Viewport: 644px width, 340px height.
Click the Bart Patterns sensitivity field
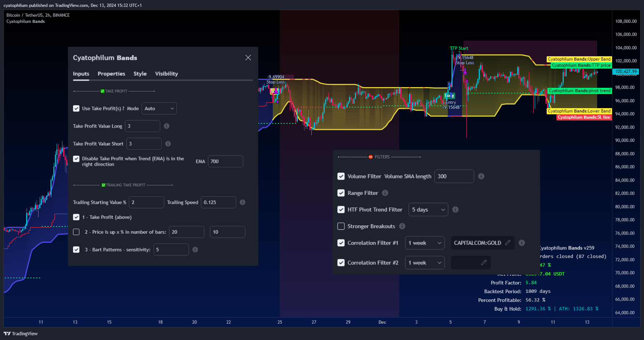pos(171,250)
